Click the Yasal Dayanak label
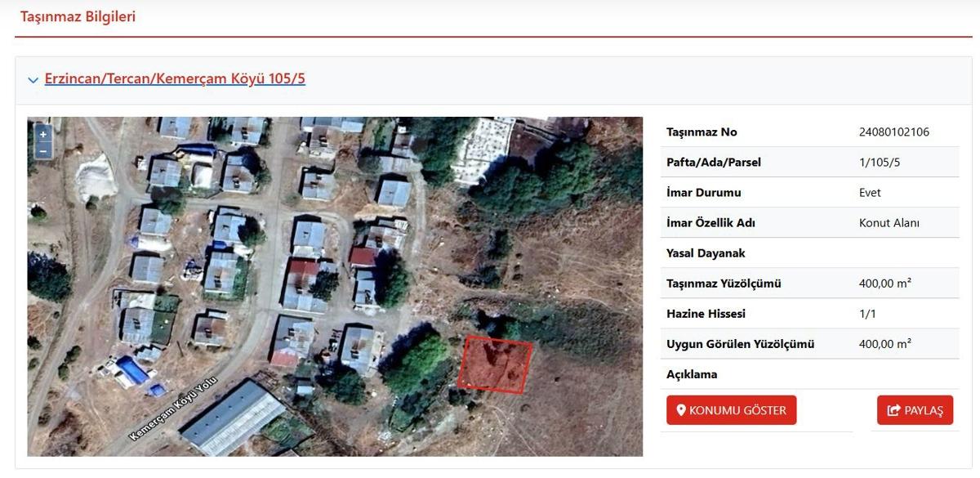The width and height of the screenshot is (980, 478). (706, 252)
